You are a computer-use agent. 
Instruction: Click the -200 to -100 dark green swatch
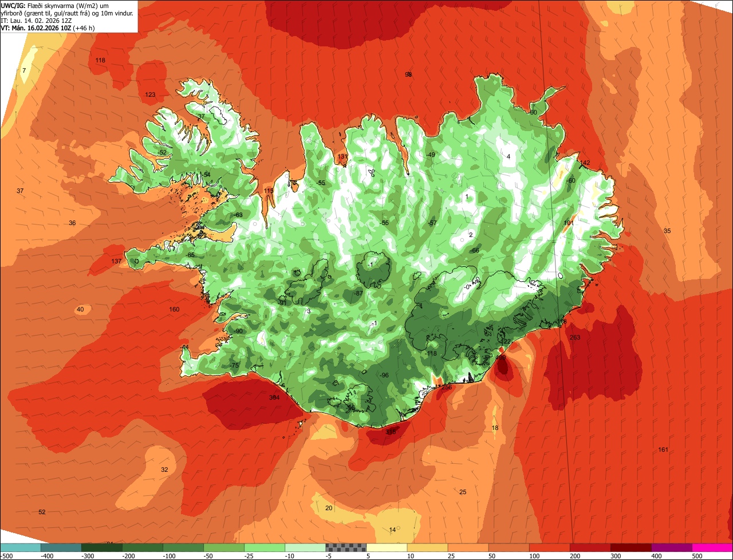[x=143, y=547]
